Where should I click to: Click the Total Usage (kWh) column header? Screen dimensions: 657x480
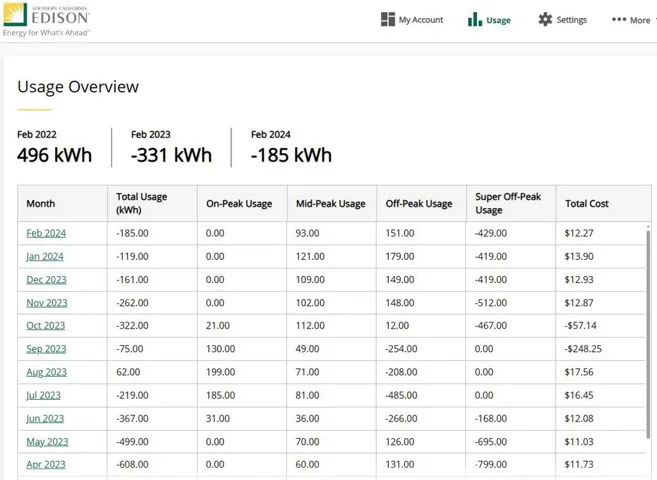(152, 204)
